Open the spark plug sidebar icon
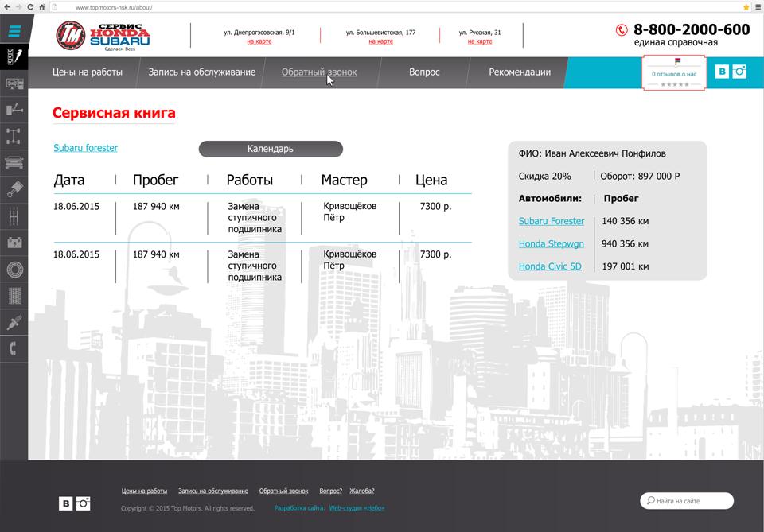The height and width of the screenshot is (532, 764). click(14, 322)
